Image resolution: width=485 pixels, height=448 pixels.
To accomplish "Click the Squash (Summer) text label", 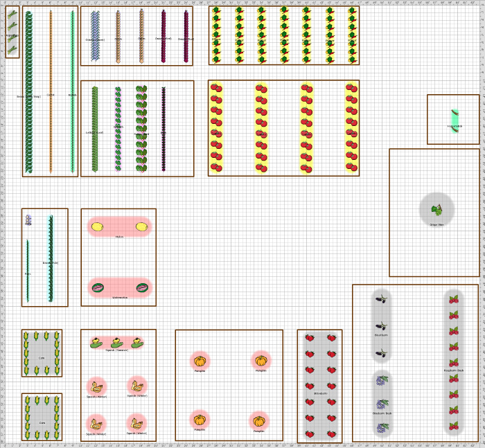I will (x=117, y=350).
